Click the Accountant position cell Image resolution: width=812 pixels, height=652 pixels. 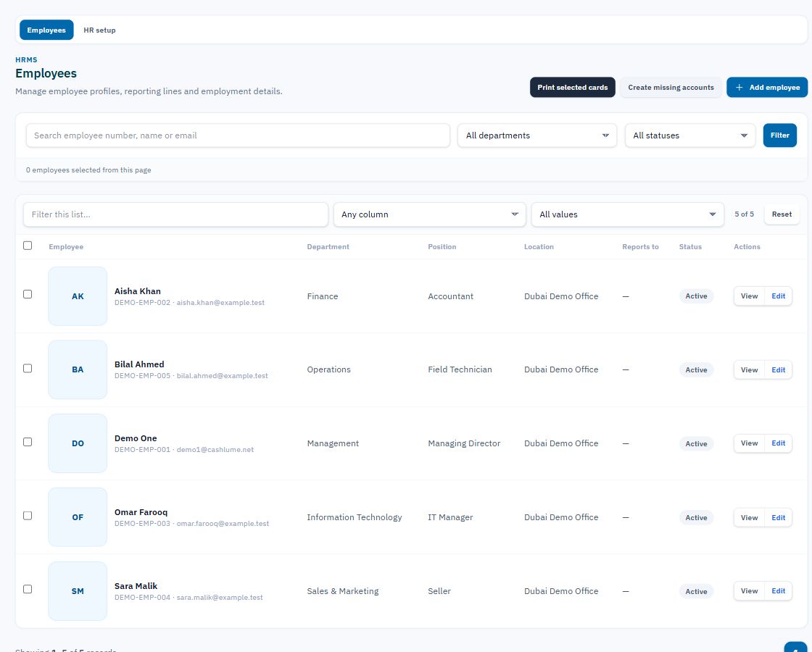pos(450,296)
